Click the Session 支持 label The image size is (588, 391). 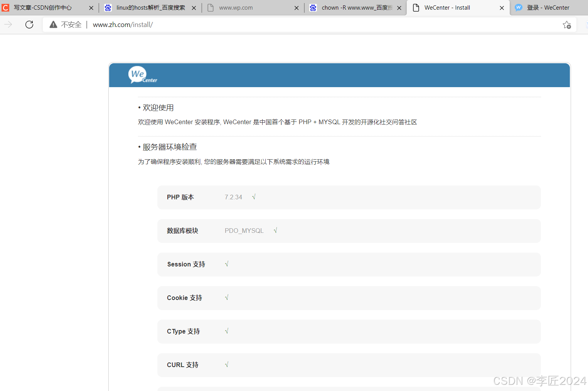click(186, 264)
